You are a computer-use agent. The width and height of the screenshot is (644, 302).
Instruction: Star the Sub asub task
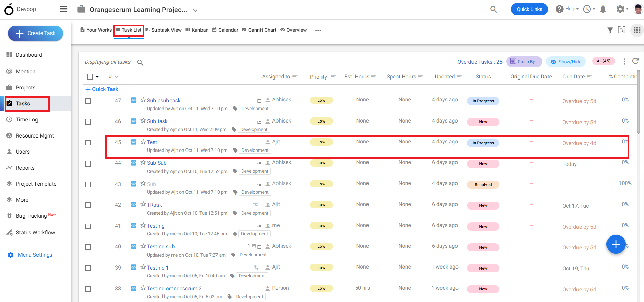pyautogui.click(x=143, y=100)
